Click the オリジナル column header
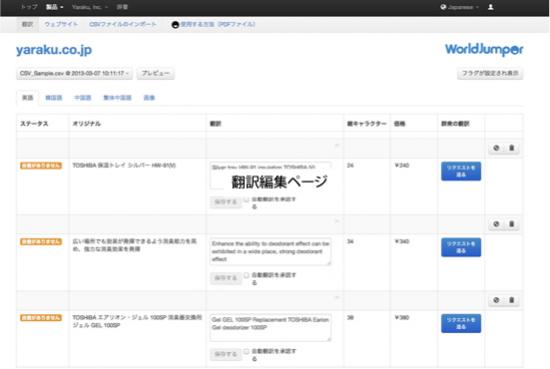 point(87,123)
